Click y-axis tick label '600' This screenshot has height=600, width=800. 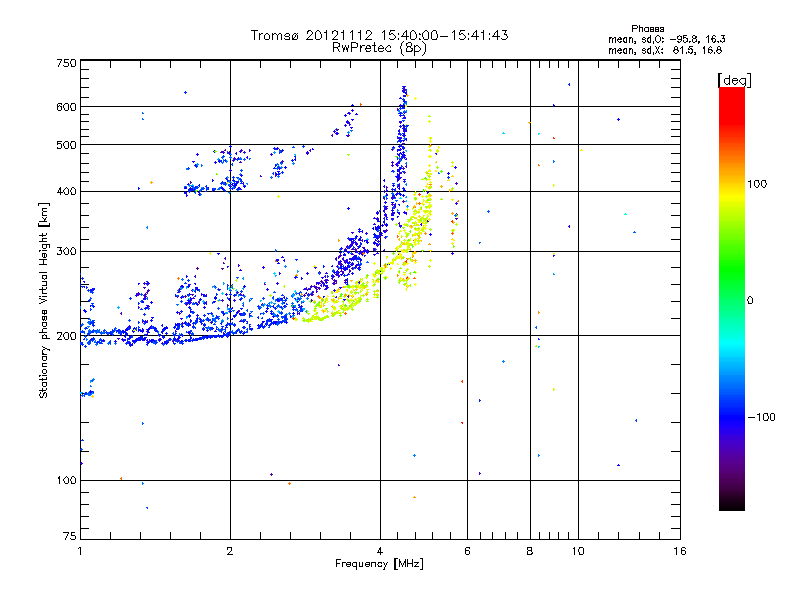[66, 107]
